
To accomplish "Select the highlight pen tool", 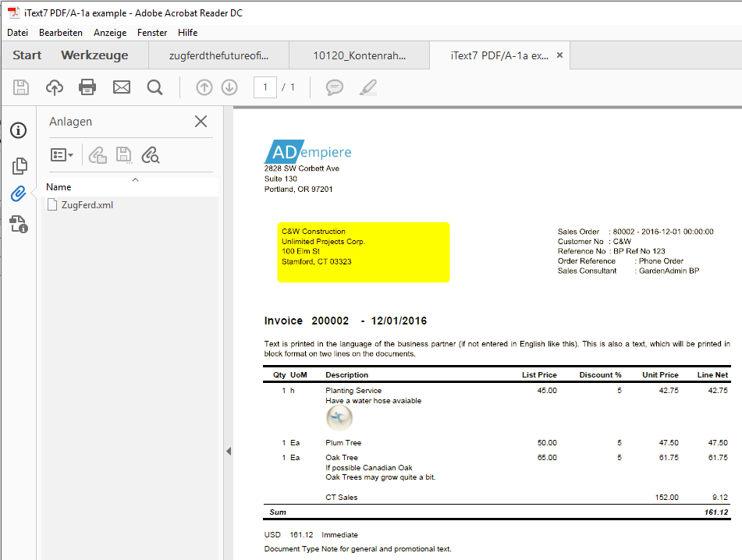I will click(x=368, y=87).
